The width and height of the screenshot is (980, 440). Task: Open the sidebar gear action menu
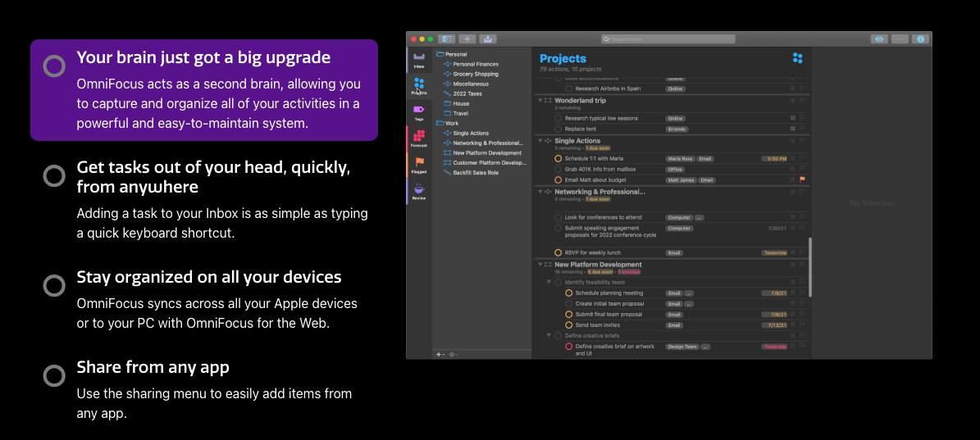pyautogui.click(x=453, y=355)
